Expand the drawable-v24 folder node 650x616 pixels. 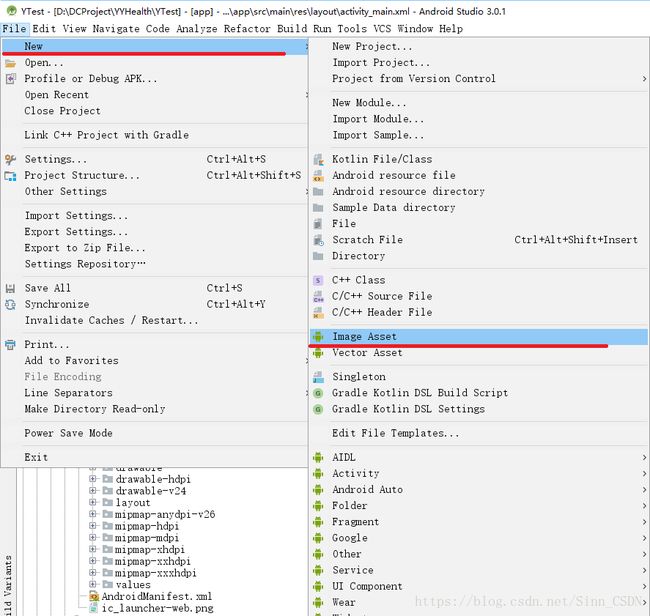[93, 490]
